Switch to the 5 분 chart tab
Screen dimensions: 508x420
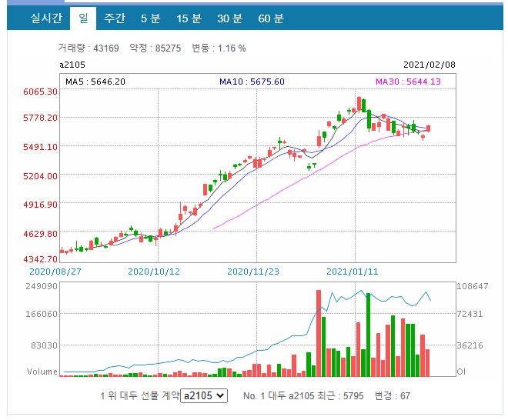pyautogui.click(x=151, y=18)
